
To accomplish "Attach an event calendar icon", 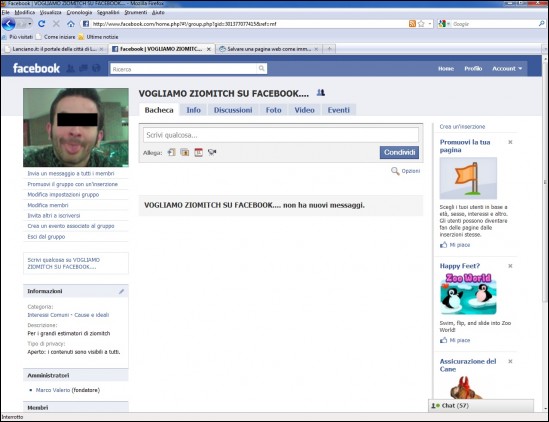I will (199, 152).
